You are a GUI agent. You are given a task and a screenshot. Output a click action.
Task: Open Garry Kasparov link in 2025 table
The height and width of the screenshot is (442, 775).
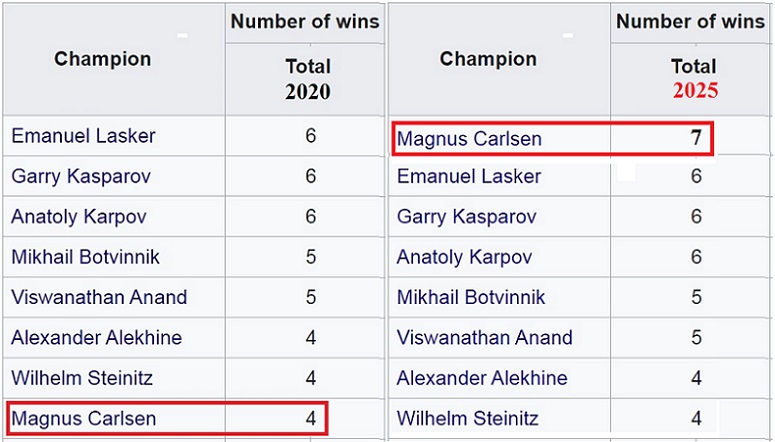467,217
